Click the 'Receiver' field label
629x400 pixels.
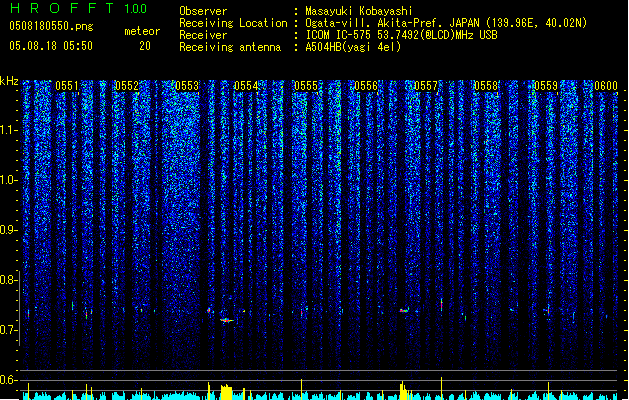point(203,35)
